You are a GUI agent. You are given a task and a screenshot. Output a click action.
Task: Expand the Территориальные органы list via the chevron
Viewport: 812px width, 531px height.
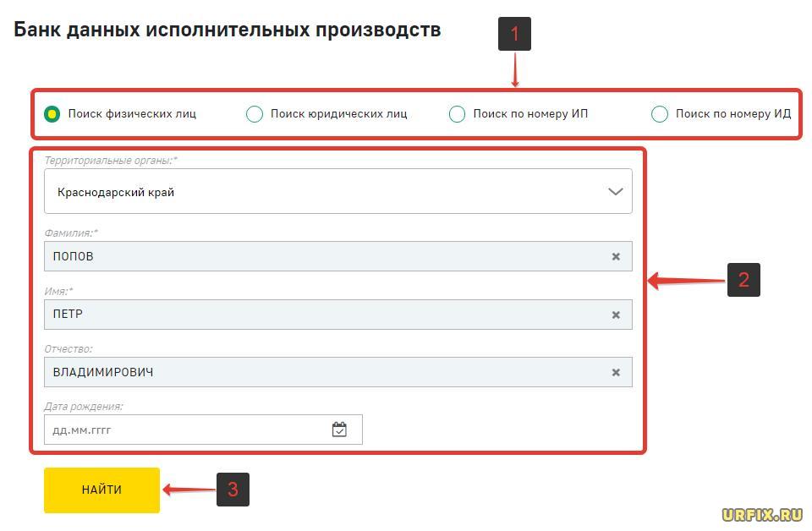(615, 192)
